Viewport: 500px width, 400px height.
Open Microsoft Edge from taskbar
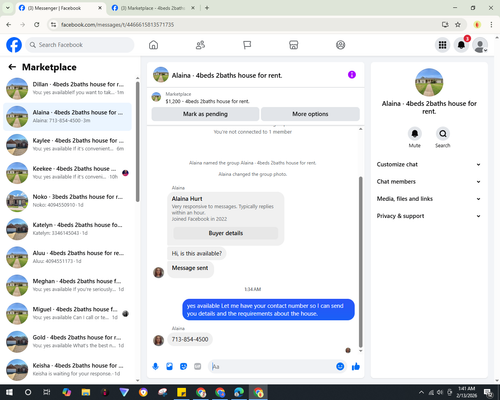[239, 392]
